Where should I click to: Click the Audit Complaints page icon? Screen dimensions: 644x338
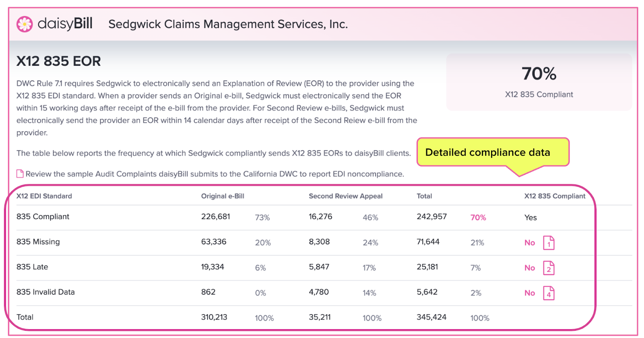[x=20, y=174]
